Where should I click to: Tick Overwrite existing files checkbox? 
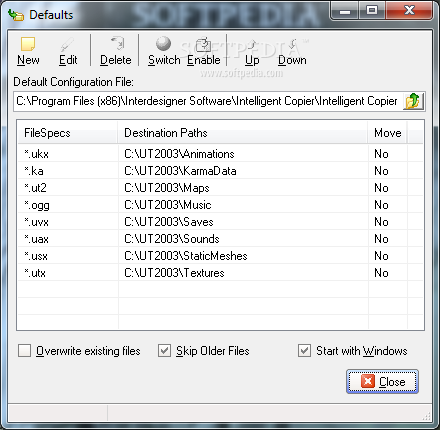pyautogui.click(x=24, y=351)
